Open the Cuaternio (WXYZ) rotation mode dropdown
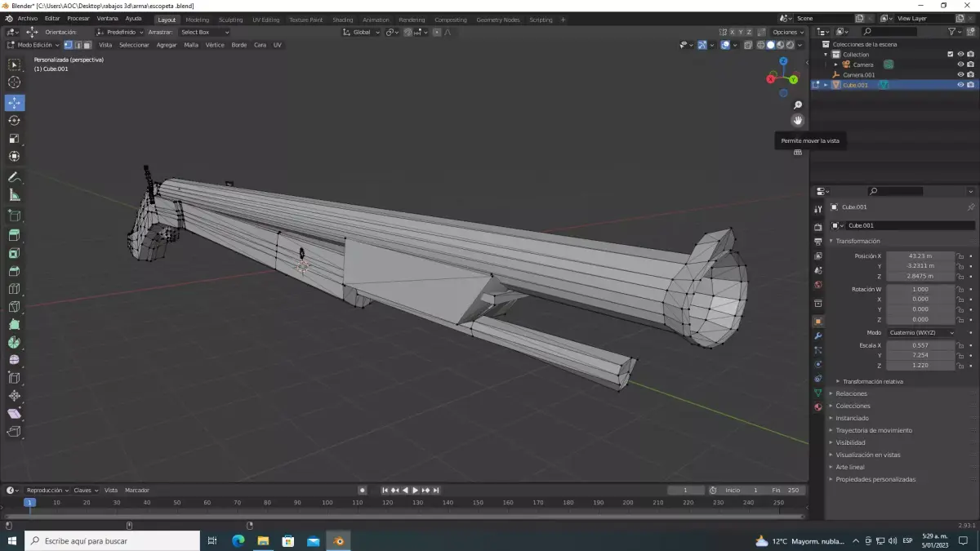The width and height of the screenshot is (980, 551). coord(921,332)
